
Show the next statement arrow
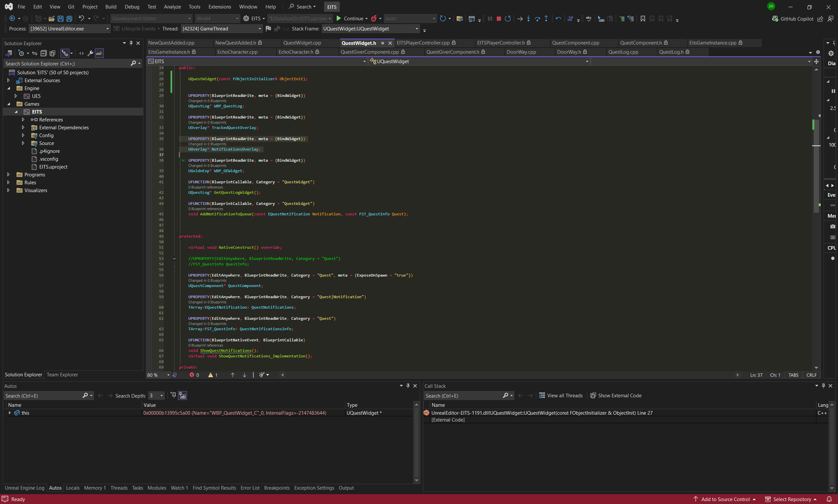coord(520,19)
